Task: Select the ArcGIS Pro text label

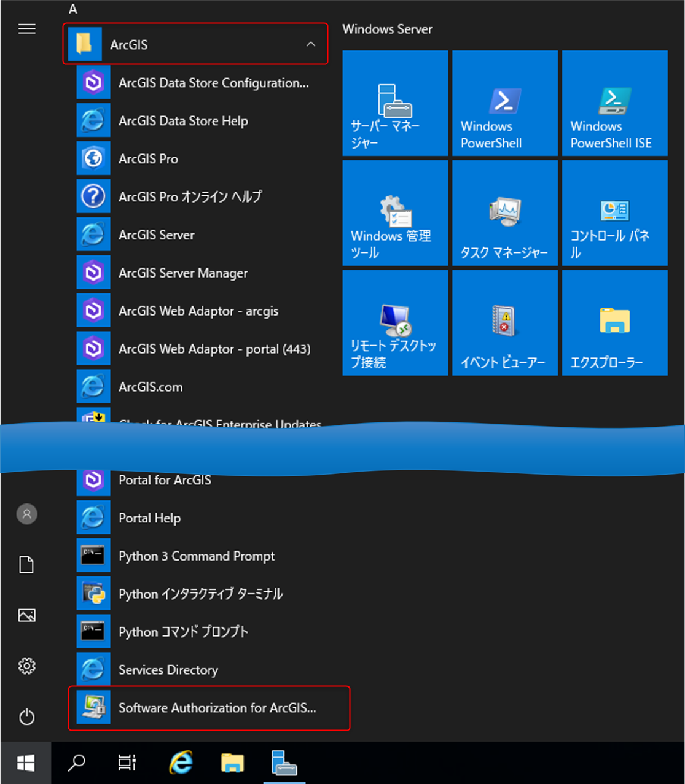Action: tap(148, 158)
